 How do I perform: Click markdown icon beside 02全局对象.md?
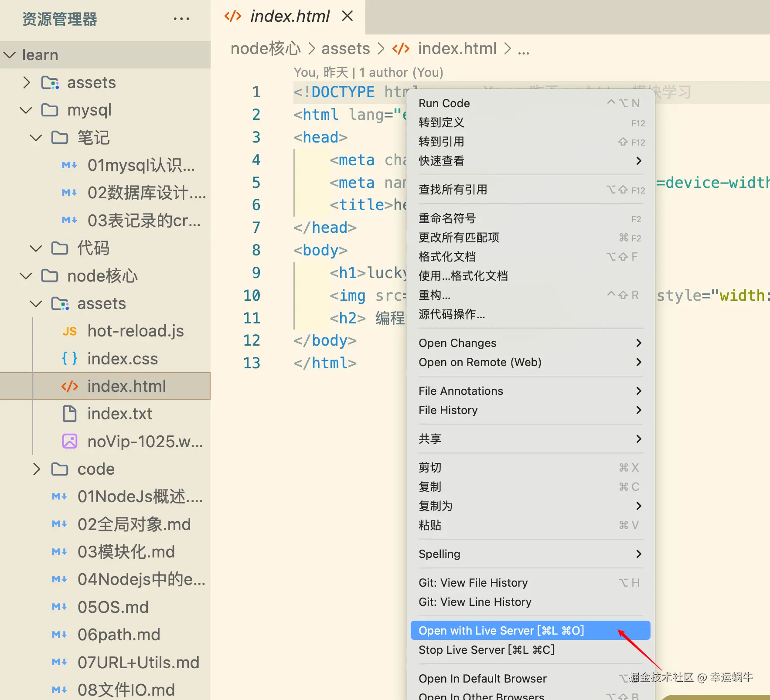click(x=60, y=524)
